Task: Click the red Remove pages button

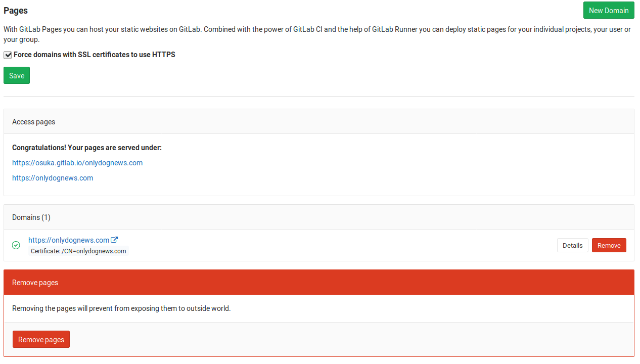Action: point(41,339)
